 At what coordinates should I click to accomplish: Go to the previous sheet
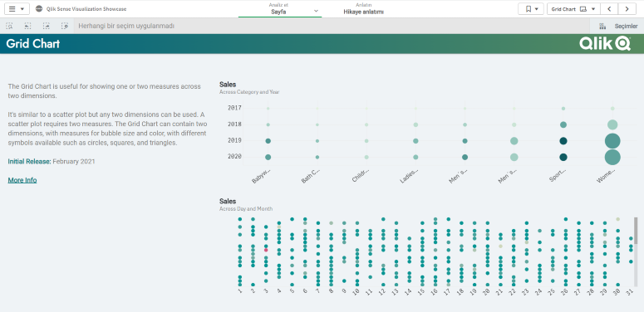tap(609, 8)
